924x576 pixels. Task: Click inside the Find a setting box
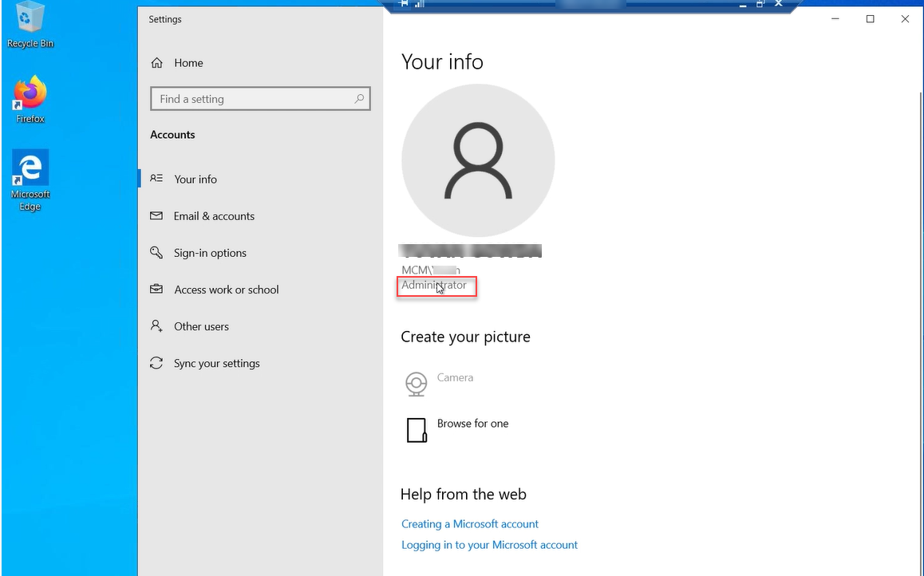(260, 99)
